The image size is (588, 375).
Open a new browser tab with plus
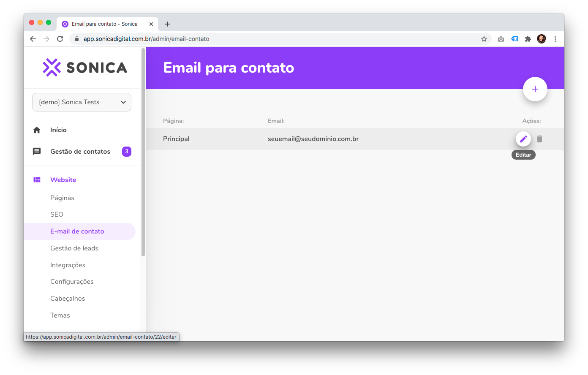(167, 24)
